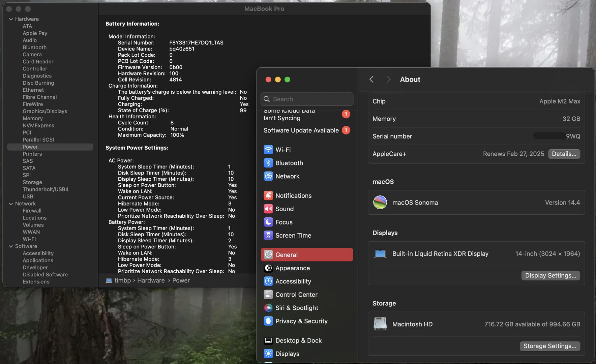
Task: Click Hardware in the path bar
Action: point(151,280)
